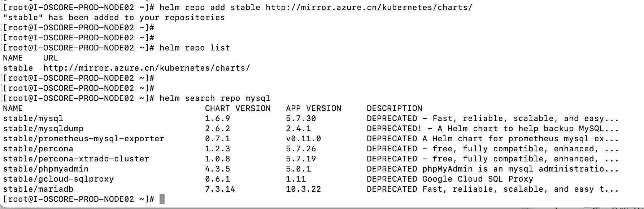Click the mirror URL in the repo add command
644x209 pixels.
point(369,8)
